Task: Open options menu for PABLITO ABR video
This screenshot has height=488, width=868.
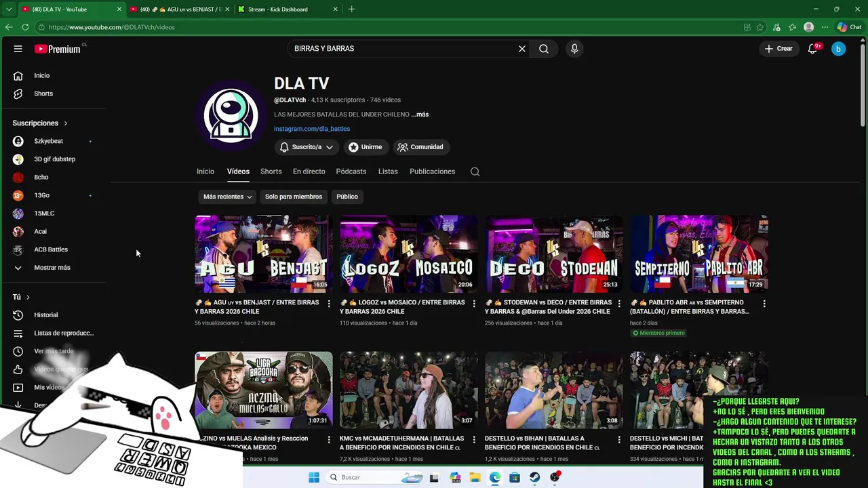Action: pos(764,304)
